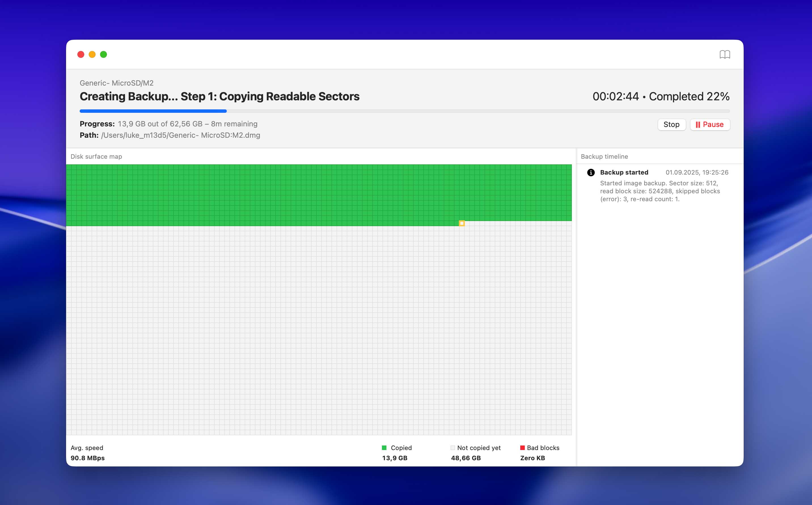Open the help book icon
The height and width of the screenshot is (505, 812).
724,54
